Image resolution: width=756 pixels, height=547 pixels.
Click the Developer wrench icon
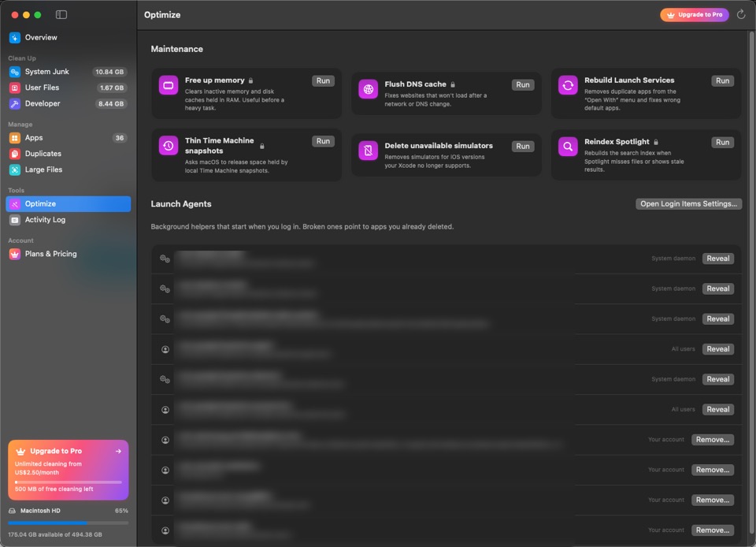(x=15, y=103)
